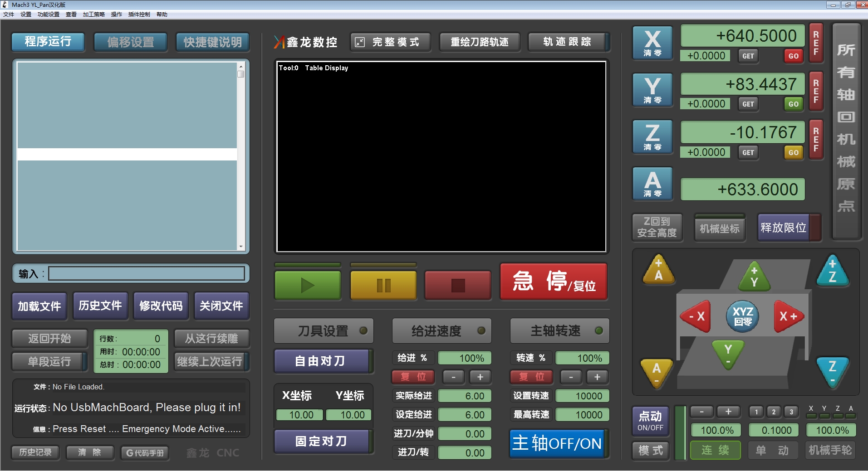Open the 插件控制 menu

139,15
